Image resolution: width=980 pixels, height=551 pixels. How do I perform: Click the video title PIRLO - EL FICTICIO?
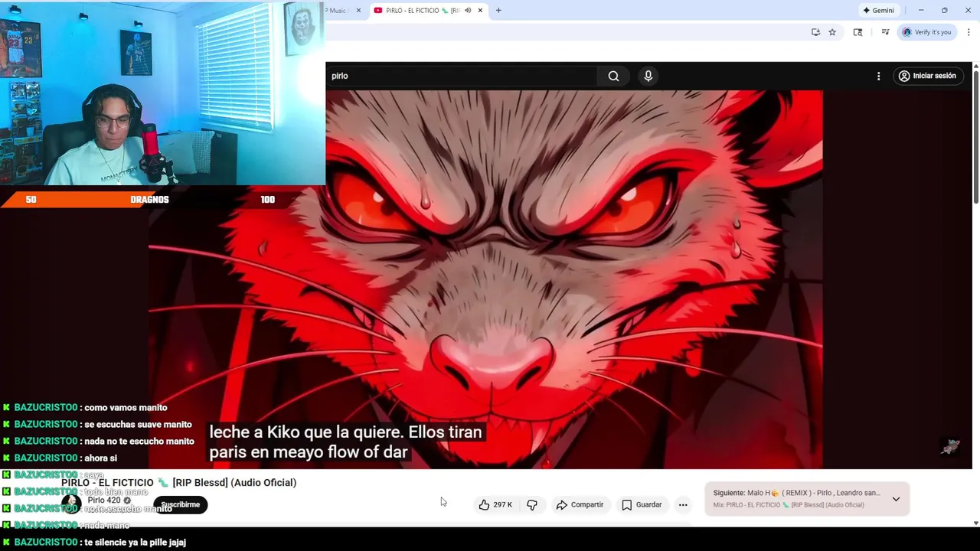point(178,483)
